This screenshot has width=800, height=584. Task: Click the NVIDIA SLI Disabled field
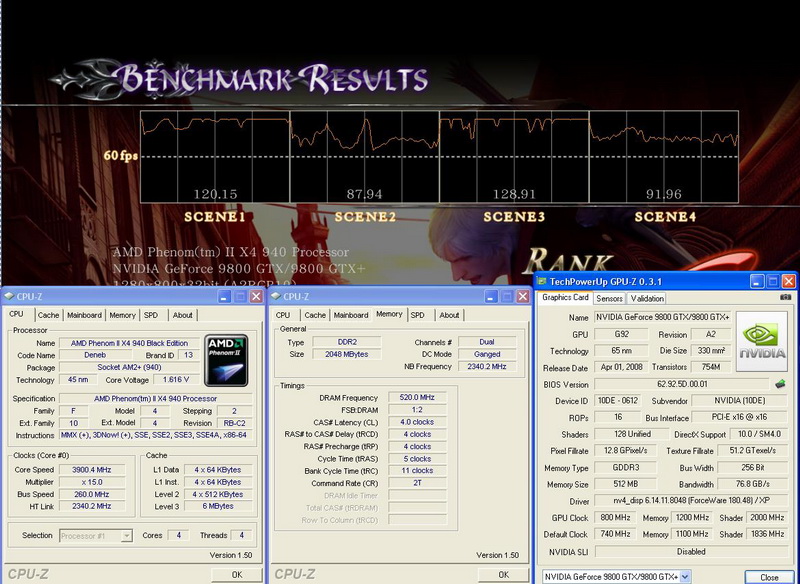point(691,552)
